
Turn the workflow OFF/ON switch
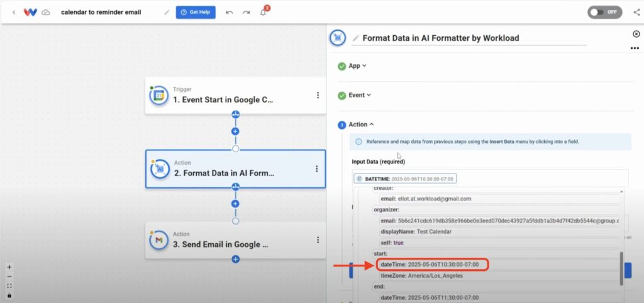pos(604,13)
